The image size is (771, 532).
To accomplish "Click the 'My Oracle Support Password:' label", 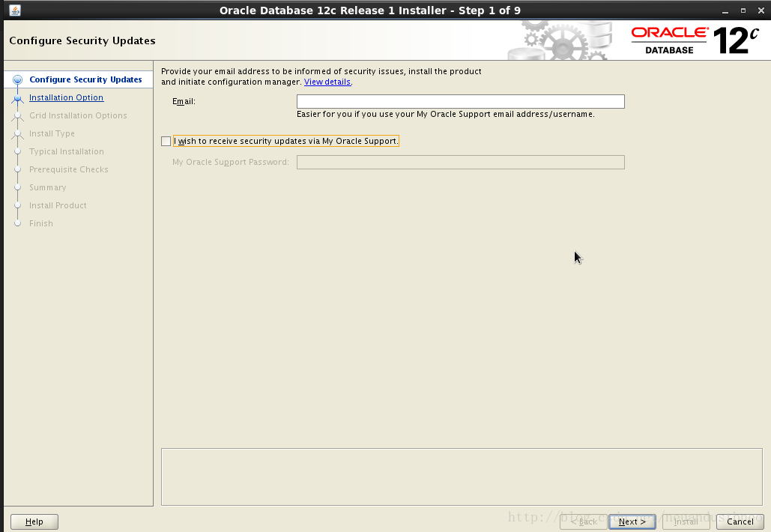I will click(231, 163).
